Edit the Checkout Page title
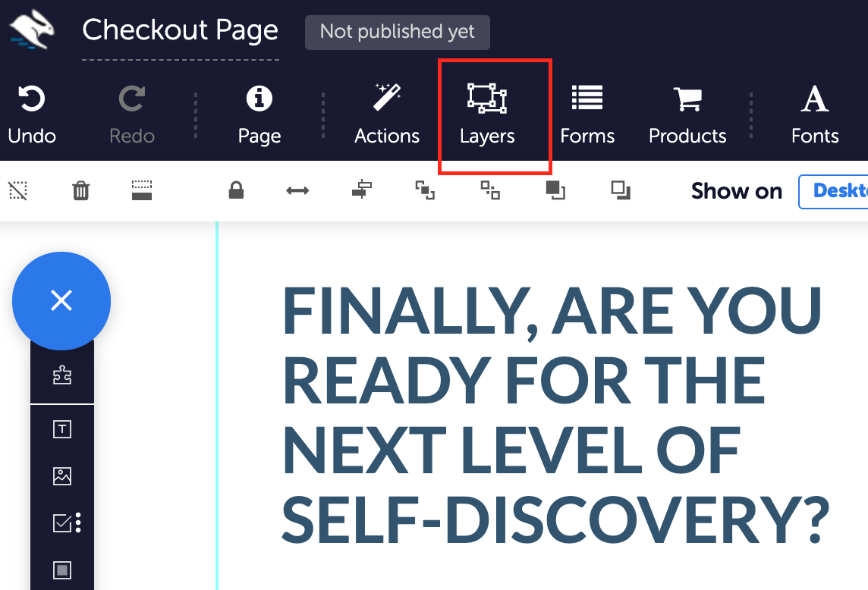 click(x=181, y=30)
